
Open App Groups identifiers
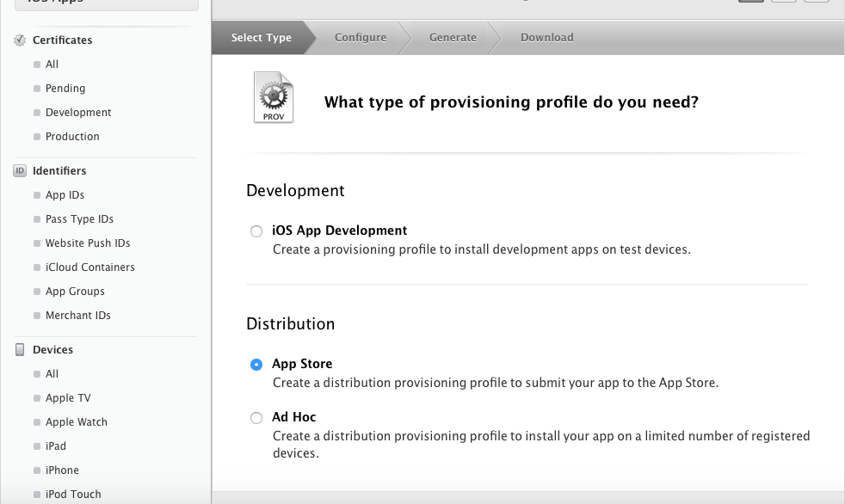[75, 292]
